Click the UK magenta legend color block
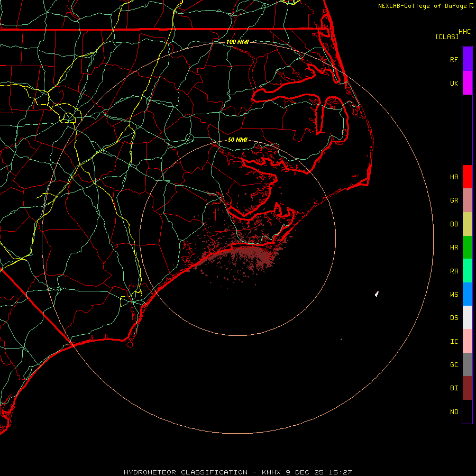The image size is (476, 476). pos(467,83)
